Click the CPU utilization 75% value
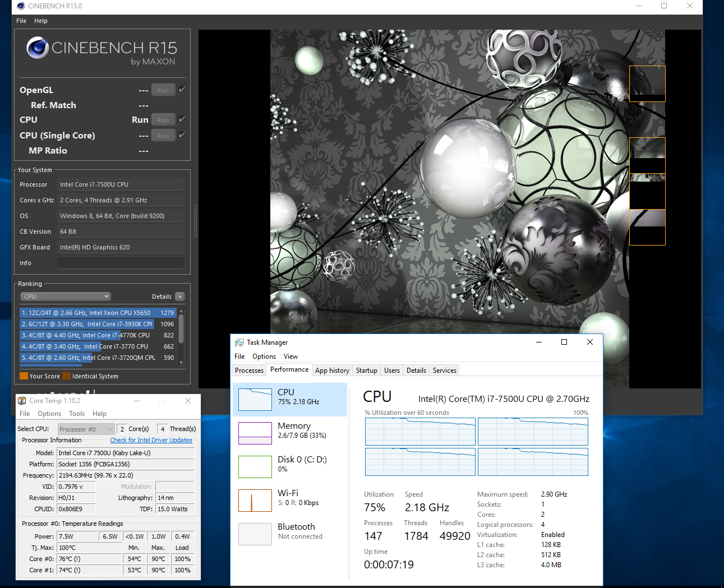724x588 pixels. (x=375, y=507)
